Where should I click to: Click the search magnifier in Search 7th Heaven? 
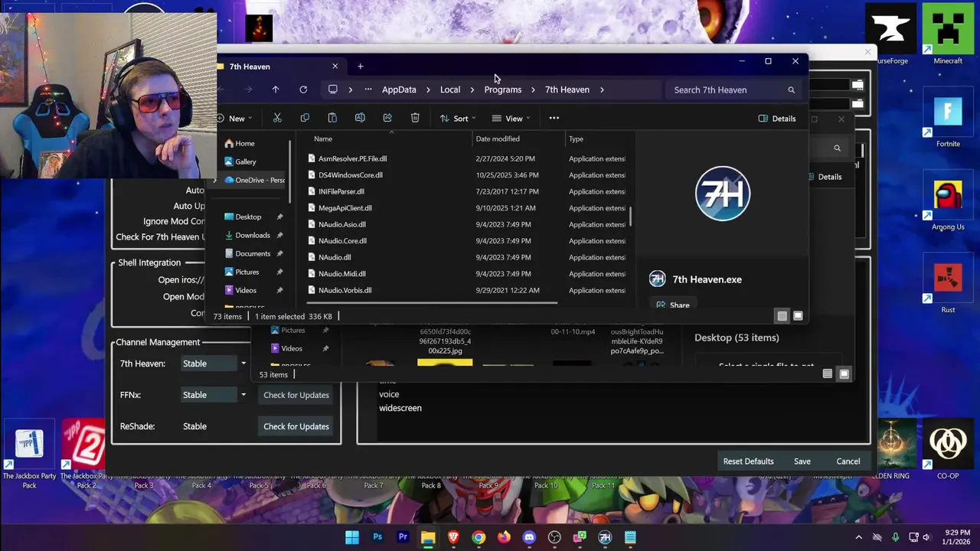(x=791, y=90)
